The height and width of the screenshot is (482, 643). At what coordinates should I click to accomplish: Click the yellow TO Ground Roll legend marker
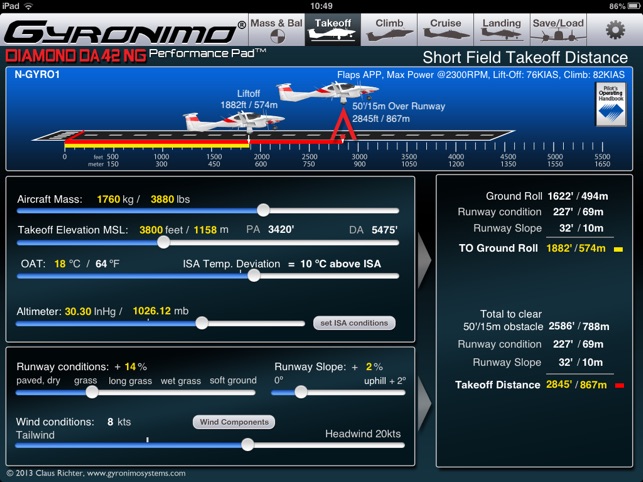(618, 249)
